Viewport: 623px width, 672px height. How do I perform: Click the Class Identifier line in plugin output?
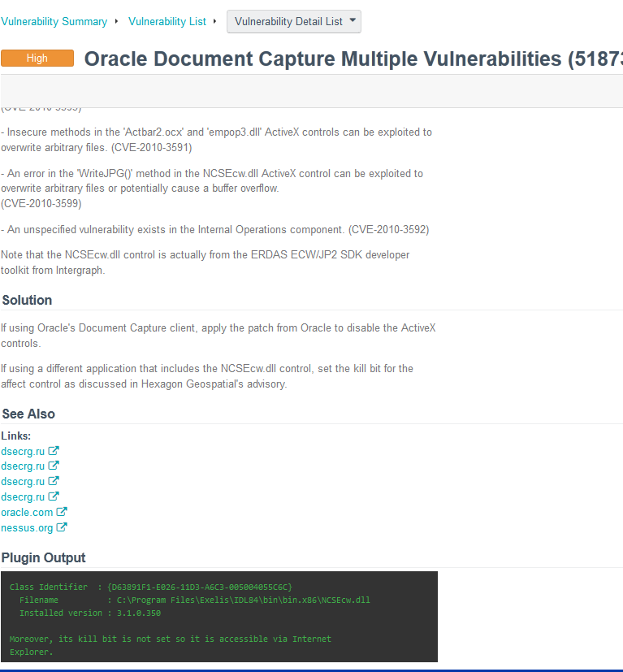(x=151, y=587)
